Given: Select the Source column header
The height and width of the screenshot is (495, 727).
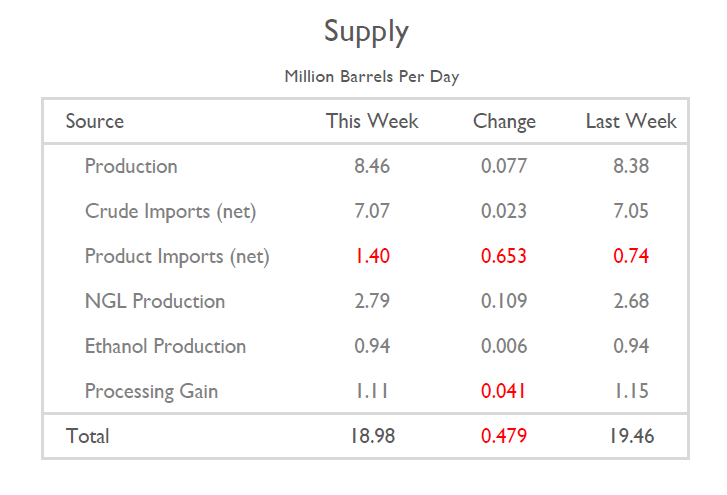Looking at the screenshot, I should coord(95,122).
